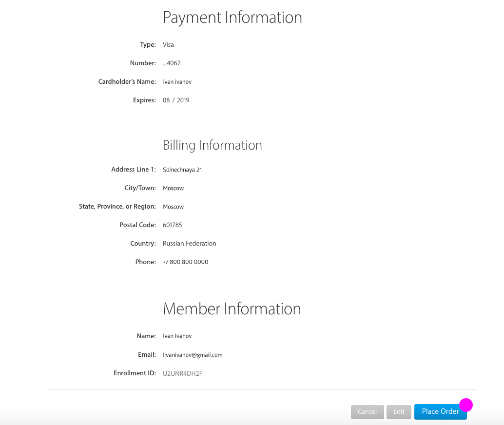The image size is (504, 425).
Task: Click the member name Ivan Ivanov
Action: click(177, 336)
